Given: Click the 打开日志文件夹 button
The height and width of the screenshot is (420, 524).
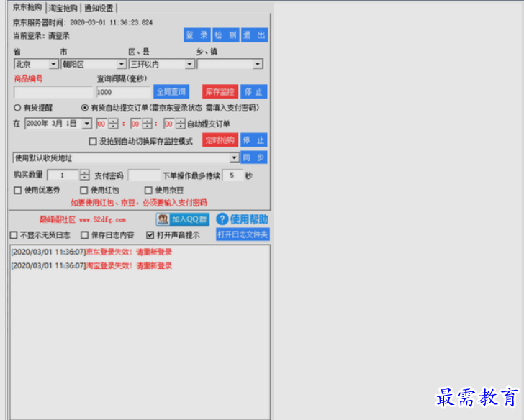Looking at the screenshot, I should 243,234.
